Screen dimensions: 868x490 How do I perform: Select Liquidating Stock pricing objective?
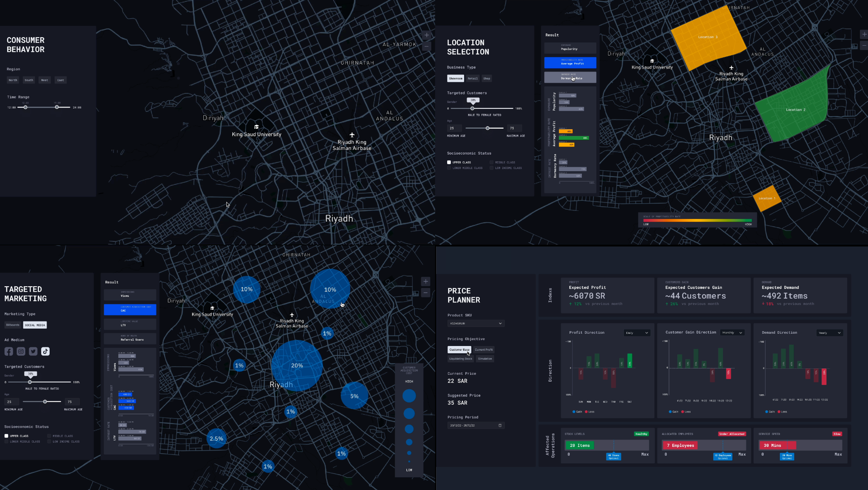tap(461, 359)
